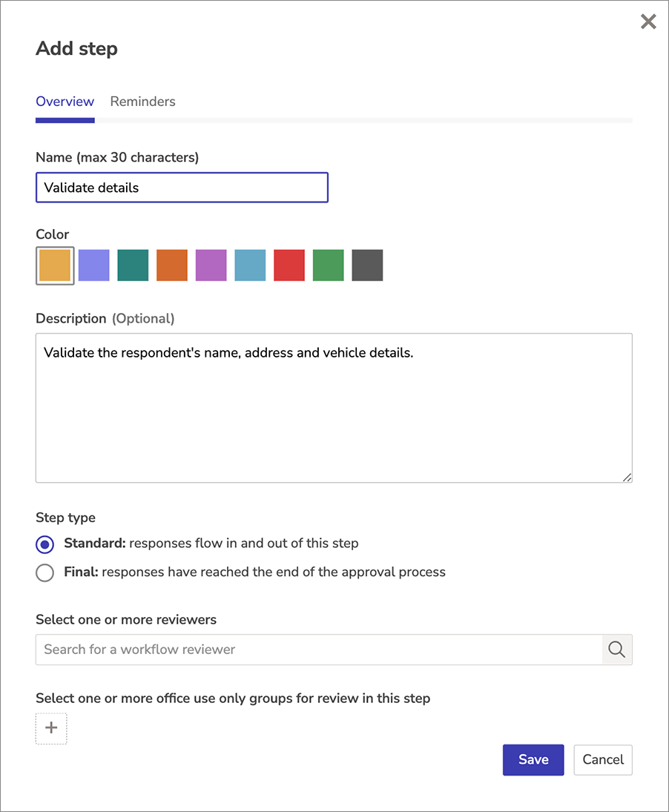669x812 pixels.
Task: Close the Add step dialog with X
Action: [648, 22]
